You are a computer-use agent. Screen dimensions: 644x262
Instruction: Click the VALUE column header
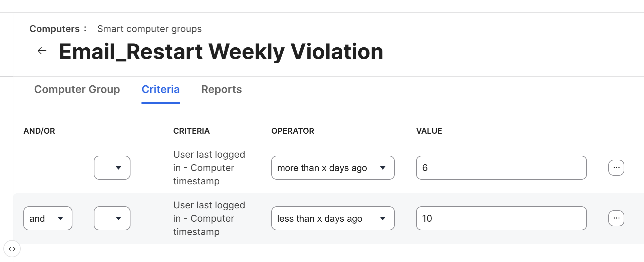[429, 131]
